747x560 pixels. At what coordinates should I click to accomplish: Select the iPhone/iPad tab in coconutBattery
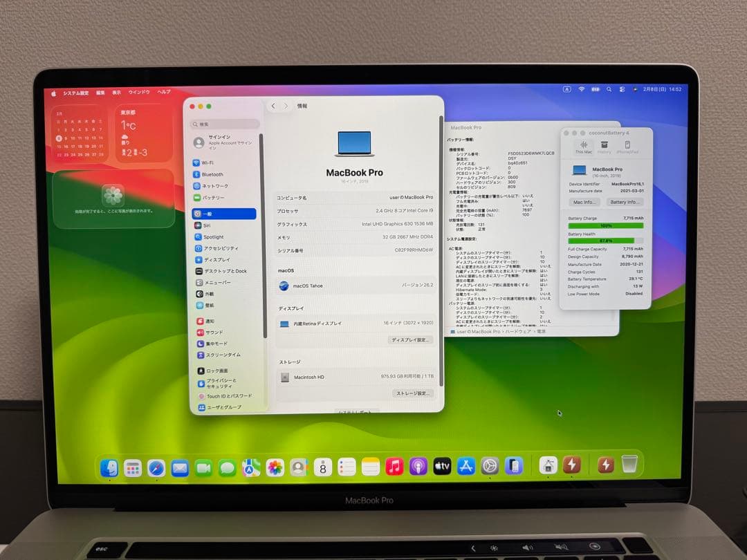coord(628,147)
